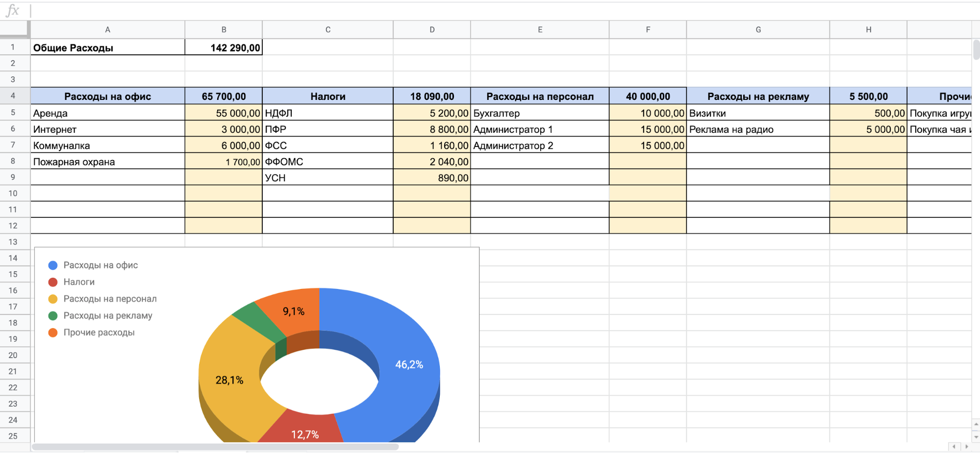Select cell 5 200,00
This screenshot has height=453, width=980.
coord(432,113)
